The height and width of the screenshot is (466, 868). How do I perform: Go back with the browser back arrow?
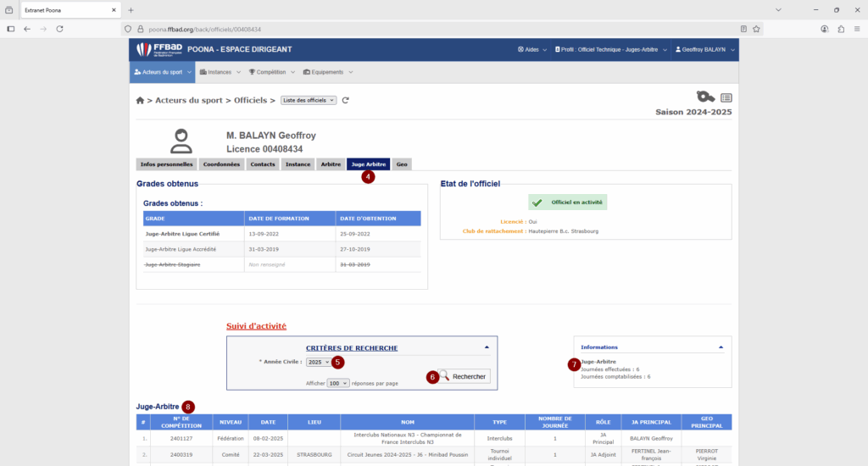[x=27, y=29]
